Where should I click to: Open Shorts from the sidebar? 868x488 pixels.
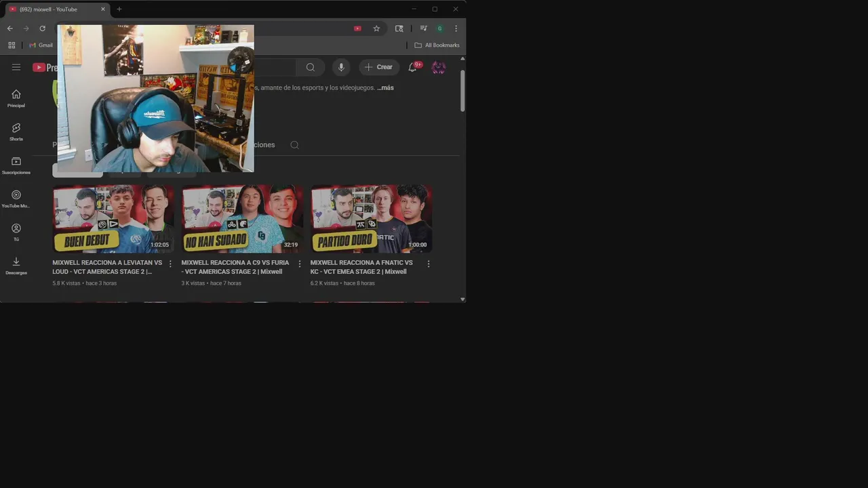(x=16, y=131)
